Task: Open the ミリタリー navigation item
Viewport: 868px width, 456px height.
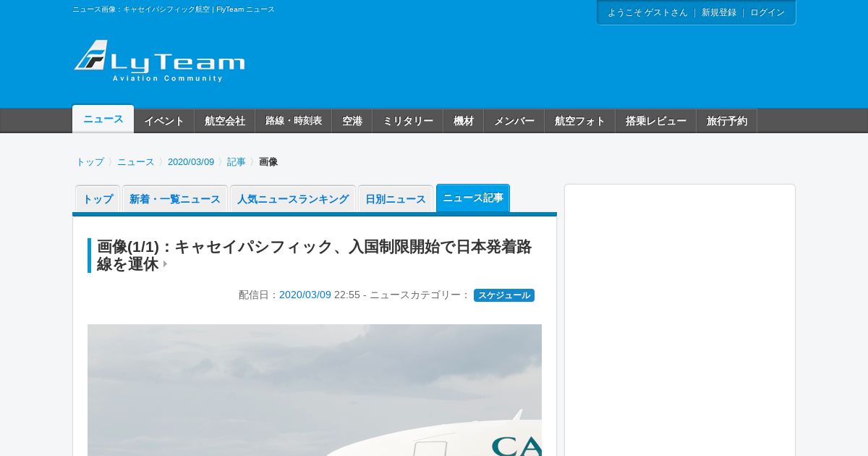Action: (408, 121)
